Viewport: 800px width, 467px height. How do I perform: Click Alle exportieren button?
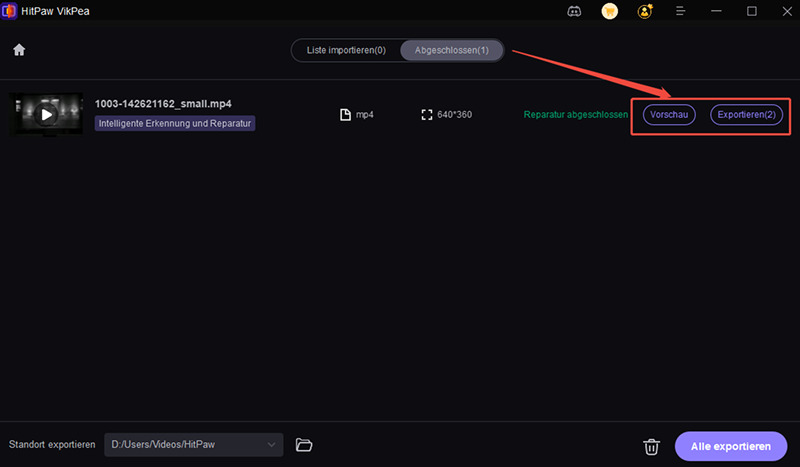(x=731, y=446)
